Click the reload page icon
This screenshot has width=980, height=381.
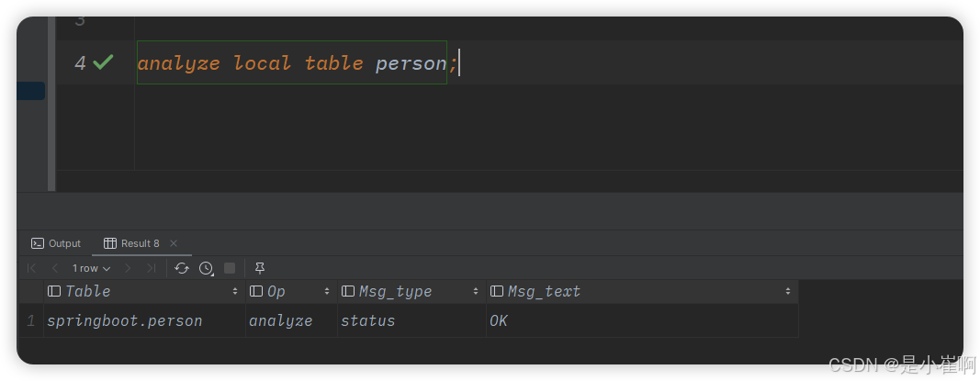click(x=182, y=268)
